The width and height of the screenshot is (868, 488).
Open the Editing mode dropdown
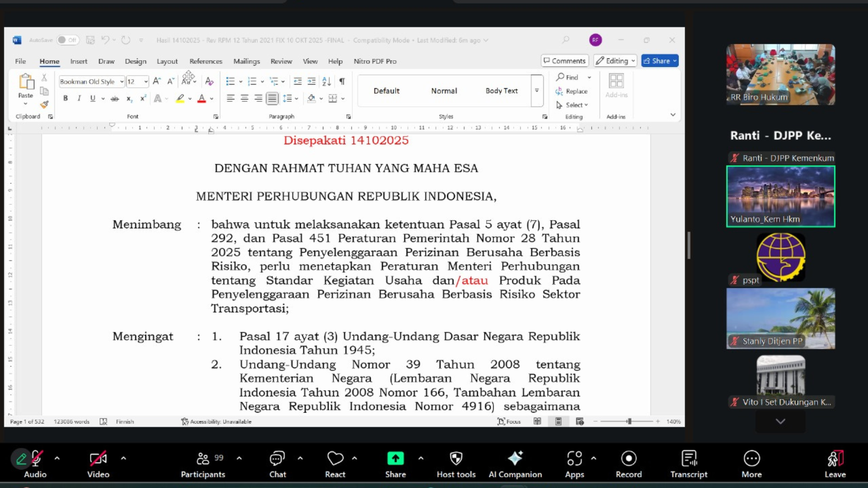point(616,61)
